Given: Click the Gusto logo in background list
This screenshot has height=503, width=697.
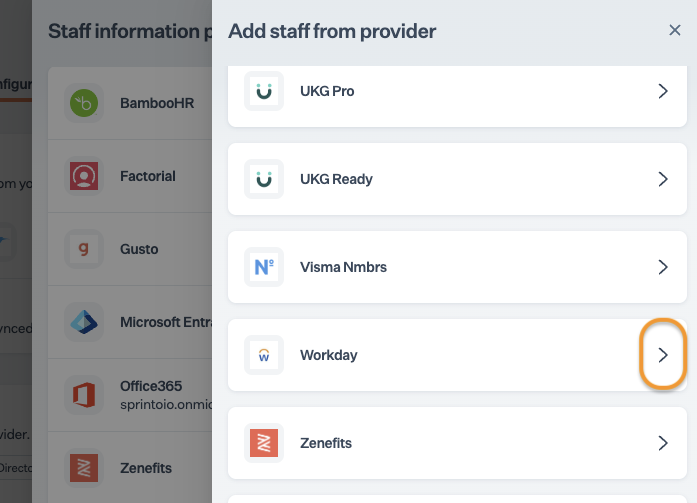Looking at the screenshot, I should 84,249.
